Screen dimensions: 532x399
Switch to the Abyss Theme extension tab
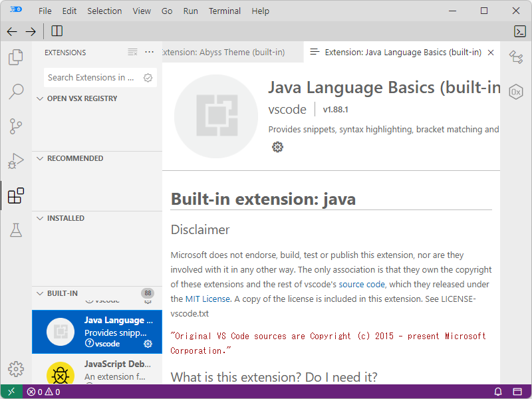(233, 53)
